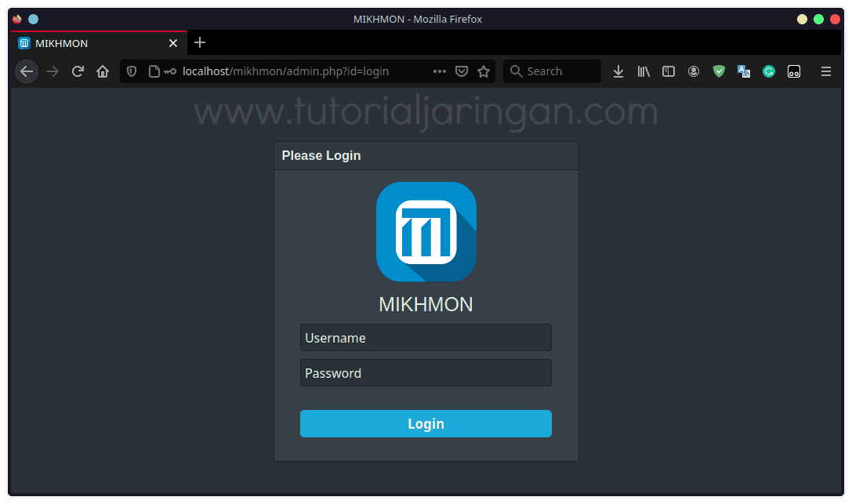Image resolution: width=852 pixels, height=504 pixels.
Task: Click the sidebar toggle icon
Action: [669, 71]
